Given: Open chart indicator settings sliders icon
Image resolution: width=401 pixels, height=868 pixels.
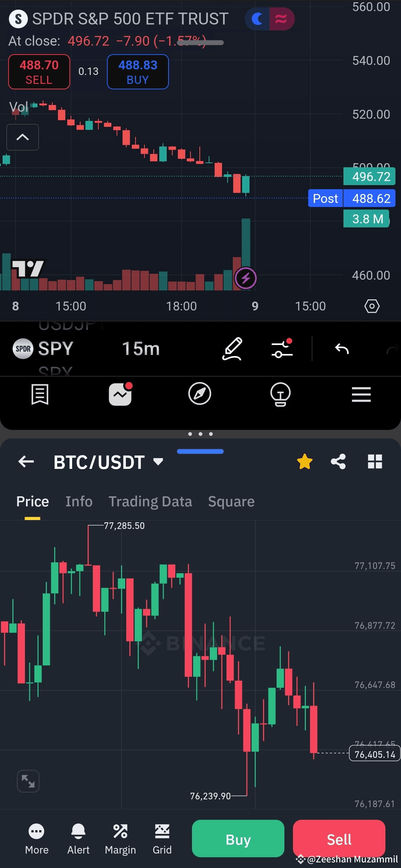Looking at the screenshot, I should pyautogui.click(x=282, y=349).
